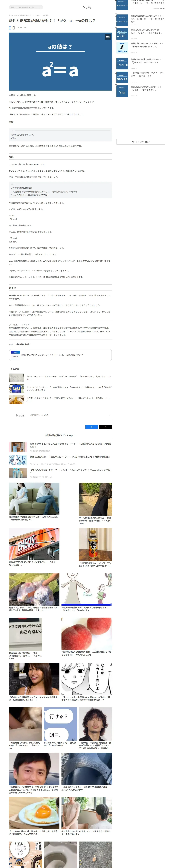Viewport: 174px width, 868px height.
Task: Open 靴に靴が入ってた dog walk article
Action: click(x=87, y=772)
